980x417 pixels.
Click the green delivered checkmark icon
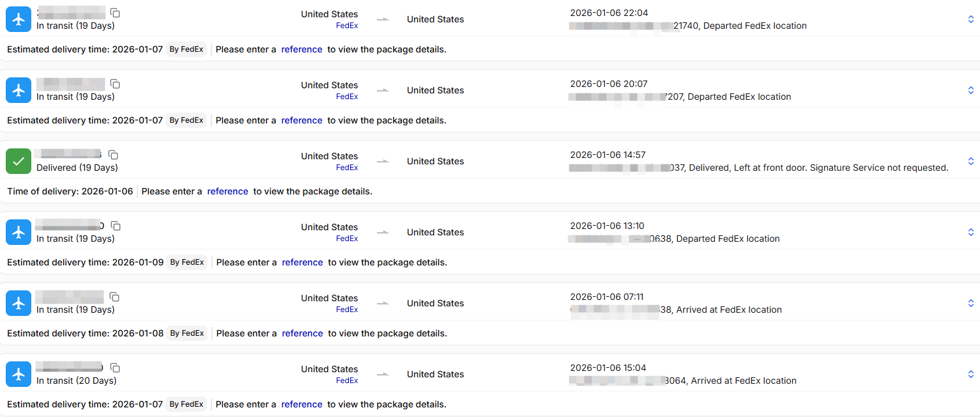(x=19, y=161)
